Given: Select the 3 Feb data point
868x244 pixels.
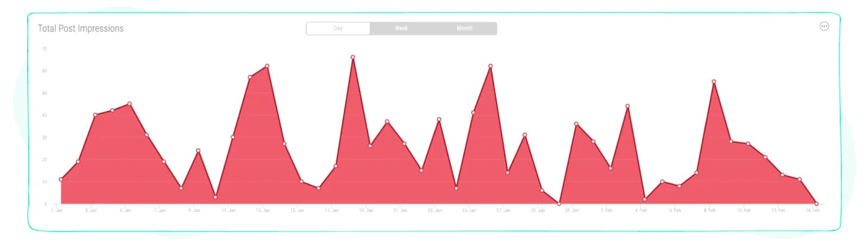Looking at the screenshot, I should [628, 106].
